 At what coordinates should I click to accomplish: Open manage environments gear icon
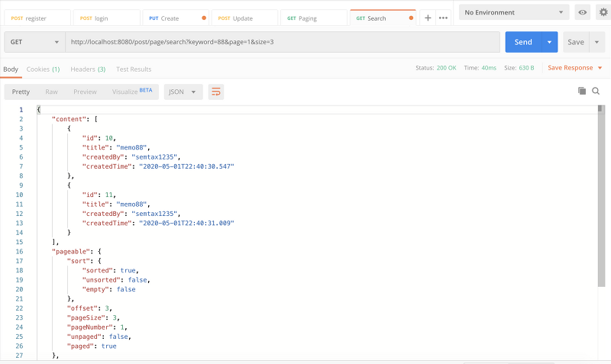(603, 12)
